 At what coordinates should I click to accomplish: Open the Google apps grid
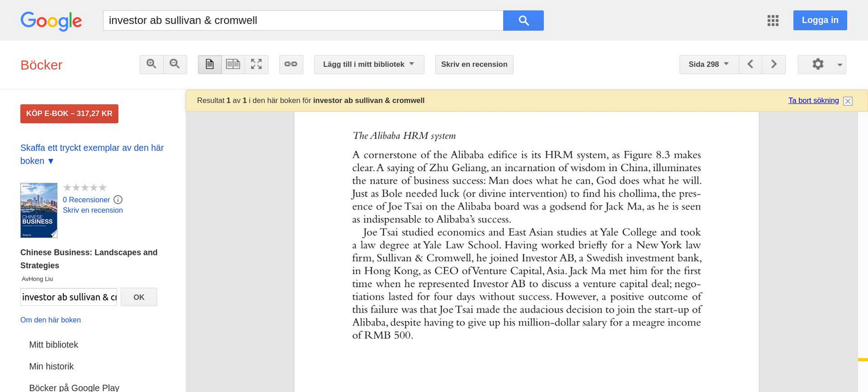pyautogui.click(x=773, y=21)
